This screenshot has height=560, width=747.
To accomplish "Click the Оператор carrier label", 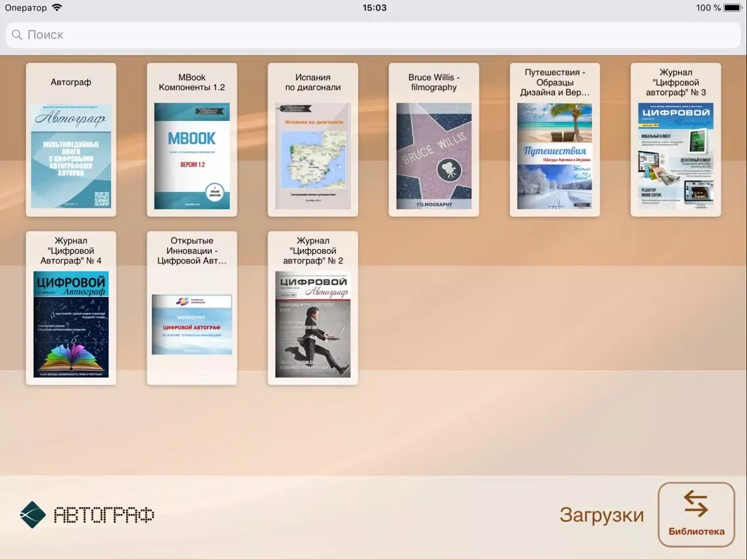I will click(26, 8).
